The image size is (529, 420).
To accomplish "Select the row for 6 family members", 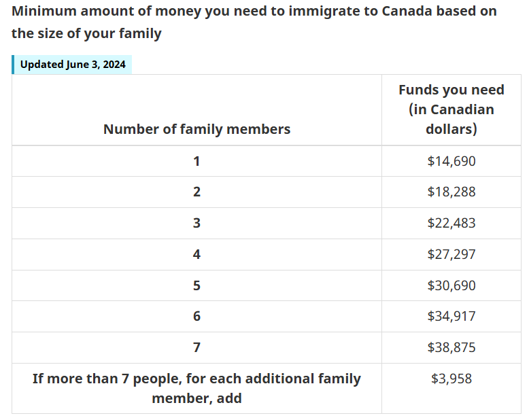I will tap(267, 317).
